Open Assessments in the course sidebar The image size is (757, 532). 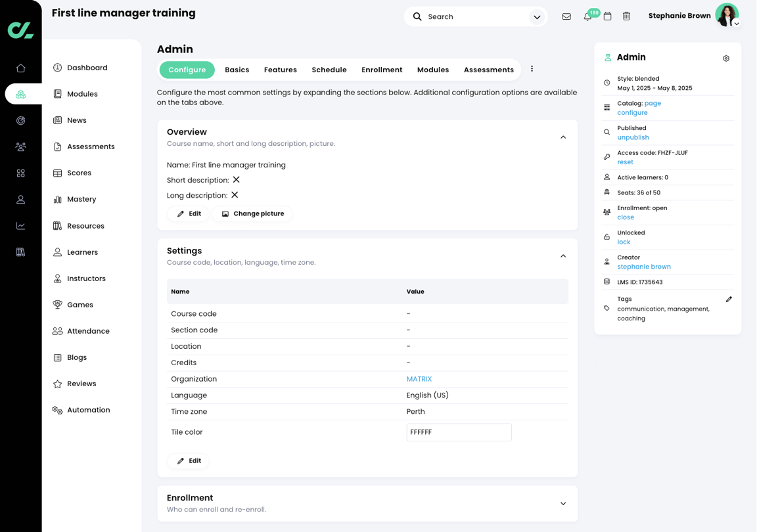[84, 146]
